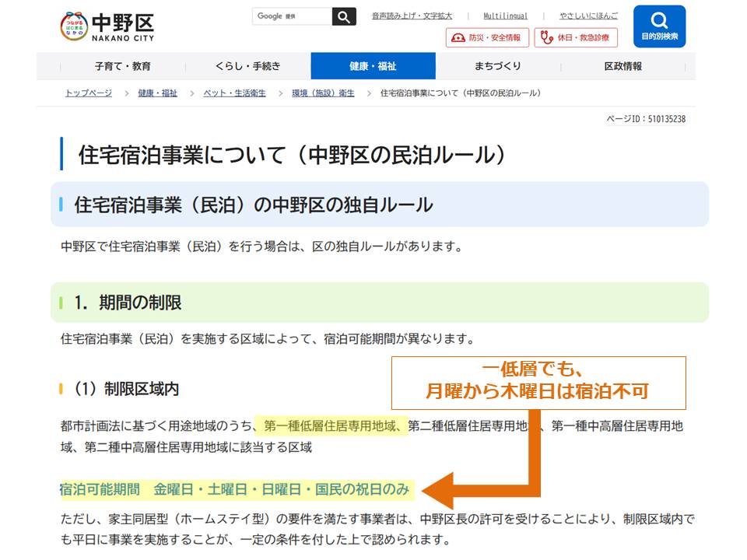The width and height of the screenshot is (747, 560).
Task: Select the 子育て・教育 navigation tab
Action: coord(123,66)
